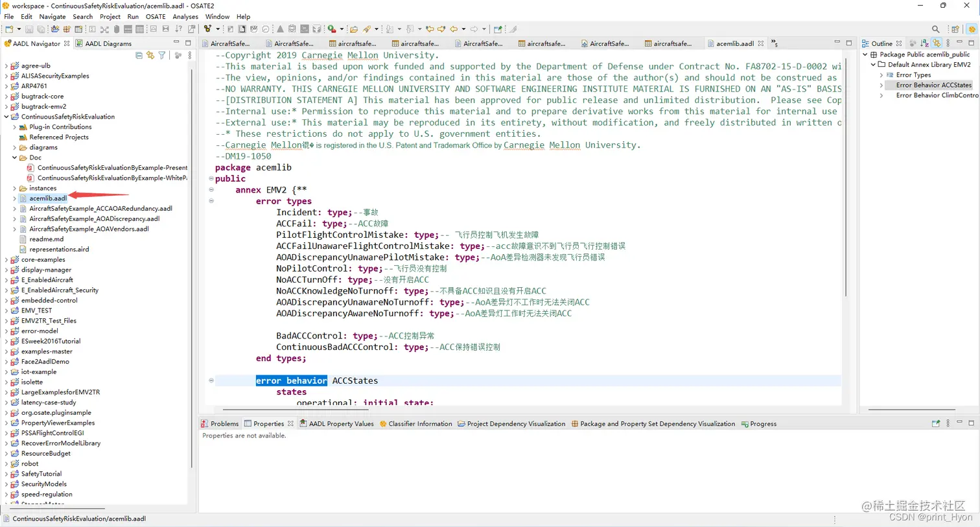Switch to the Problems tab
The height and width of the screenshot is (527, 980).
click(220, 423)
